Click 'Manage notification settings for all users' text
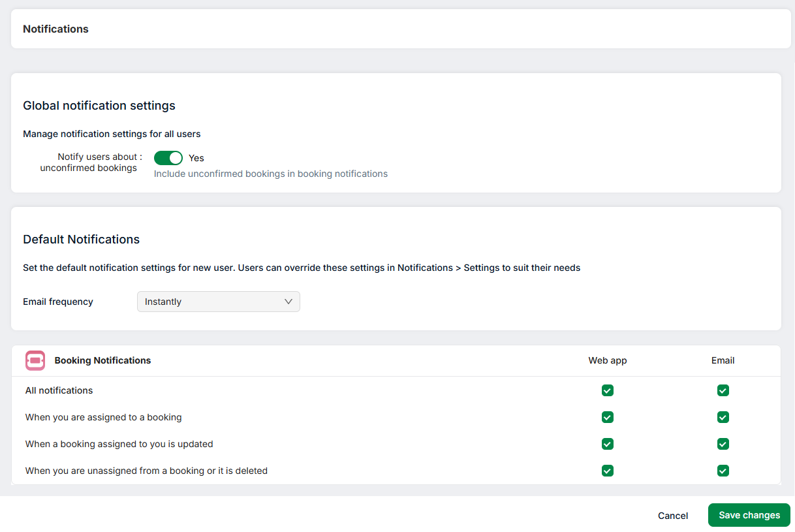Image resolution: width=795 pixels, height=532 pixels. coord(112,134)
